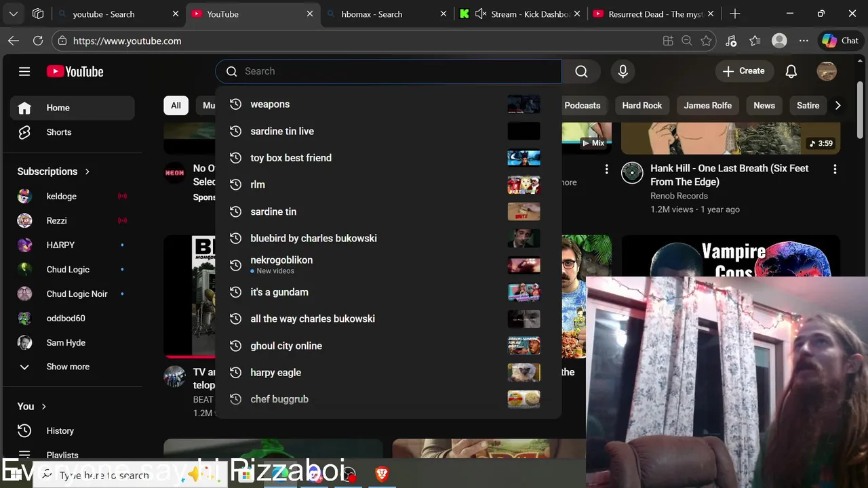This screenshot has height=488, width=868.
Task: Click Brave browser icon in taskbar
Action: click(x=382, y=474)
